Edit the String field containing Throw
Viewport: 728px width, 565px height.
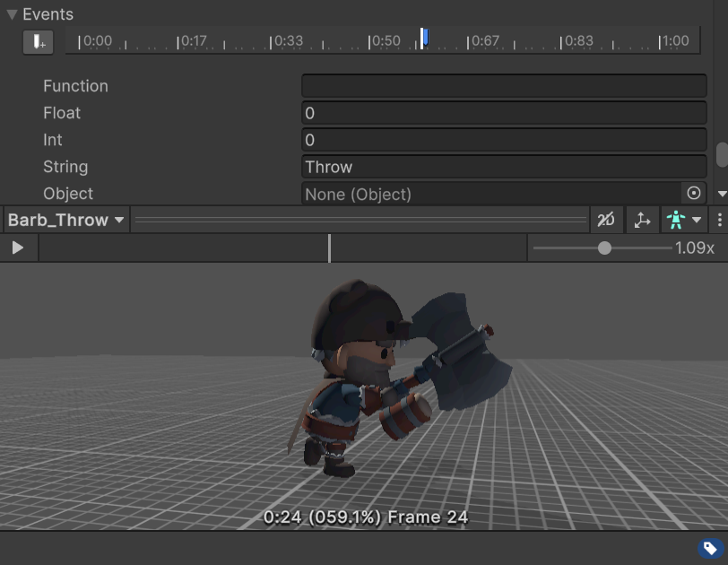[x=504, y=167]
